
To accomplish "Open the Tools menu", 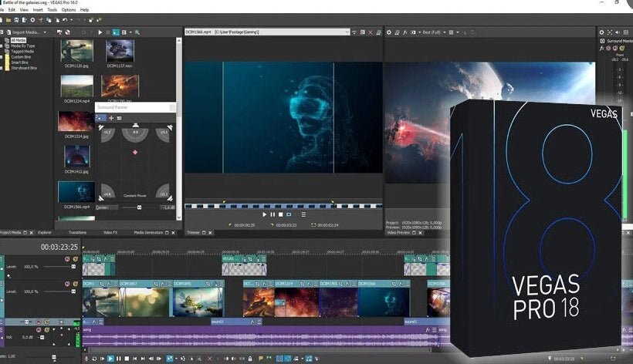I will coord(52,10).
